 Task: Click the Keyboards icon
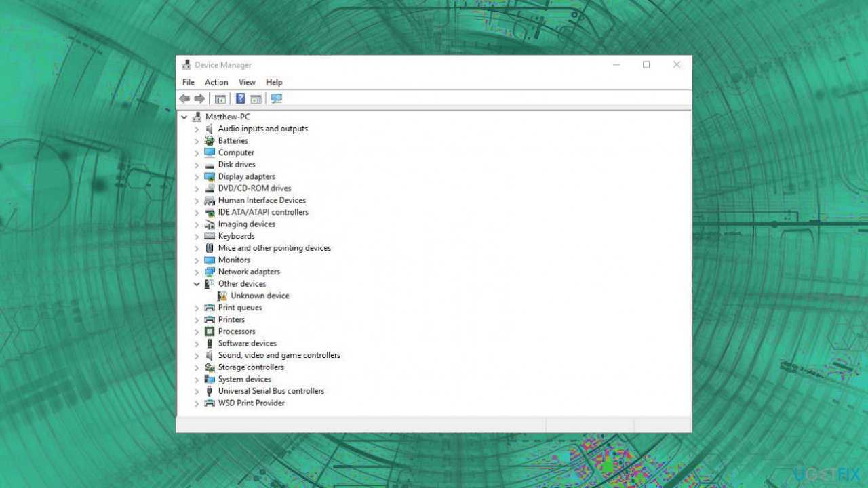tap(210, 236)
